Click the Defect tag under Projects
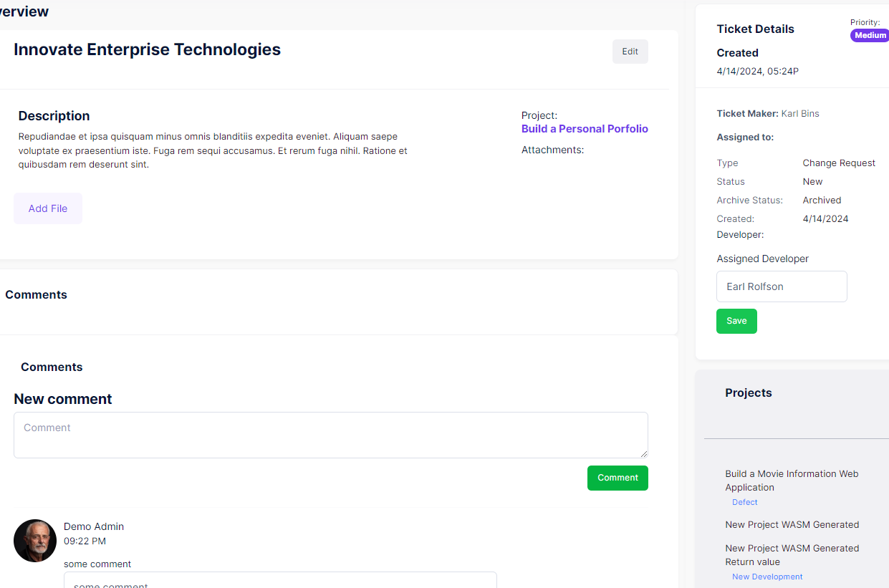Viewport: 889px width, 588px height. coord(745,502)
